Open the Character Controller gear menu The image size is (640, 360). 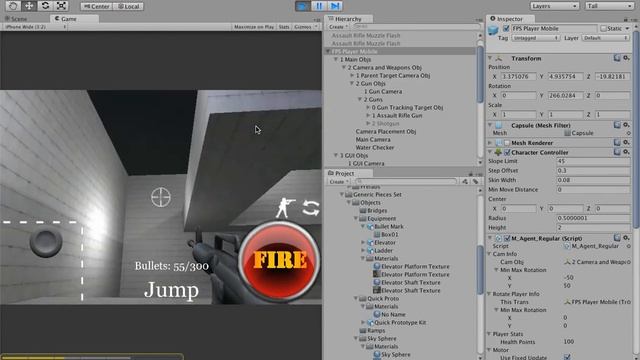(626, 152)
